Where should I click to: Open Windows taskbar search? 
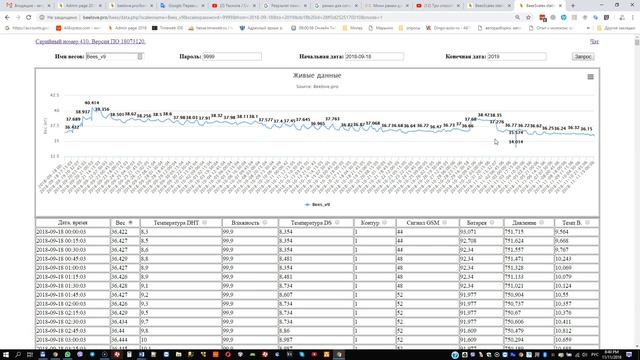tap(18, 355)
